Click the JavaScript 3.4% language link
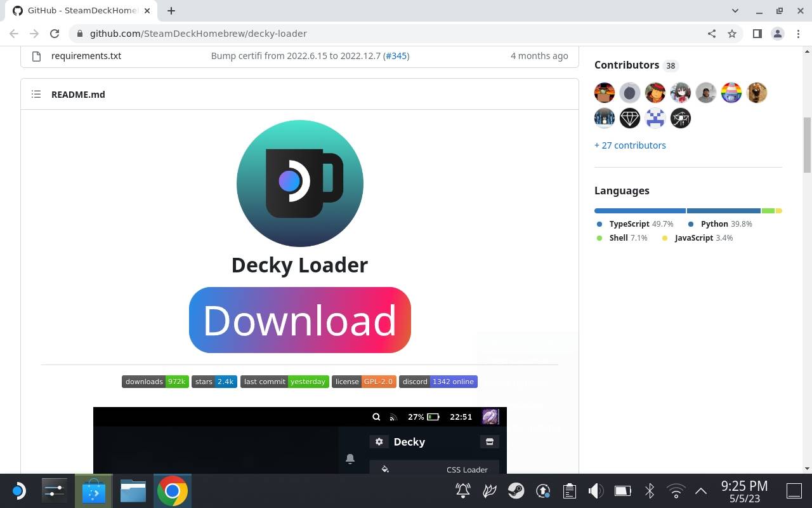 [697, 238]
